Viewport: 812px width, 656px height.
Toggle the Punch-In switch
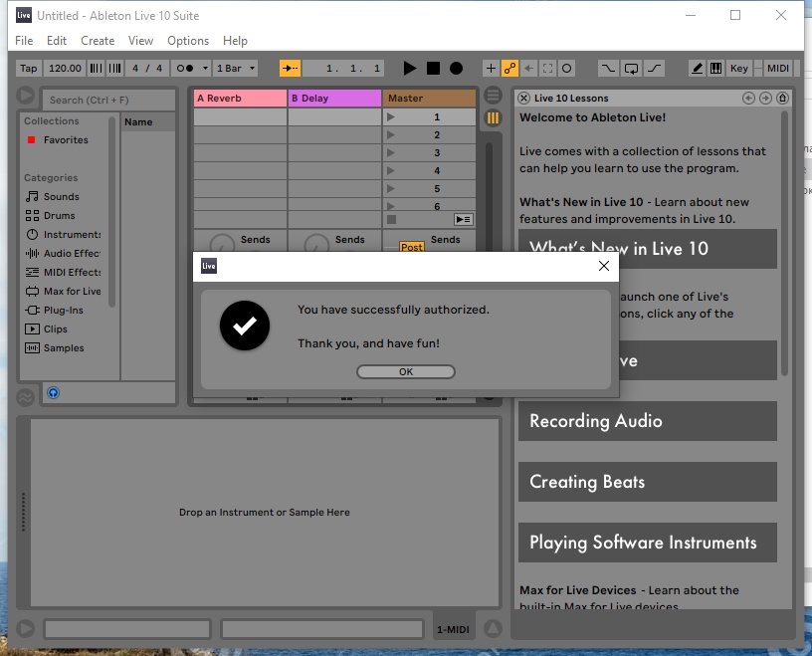tap(608, 69)
